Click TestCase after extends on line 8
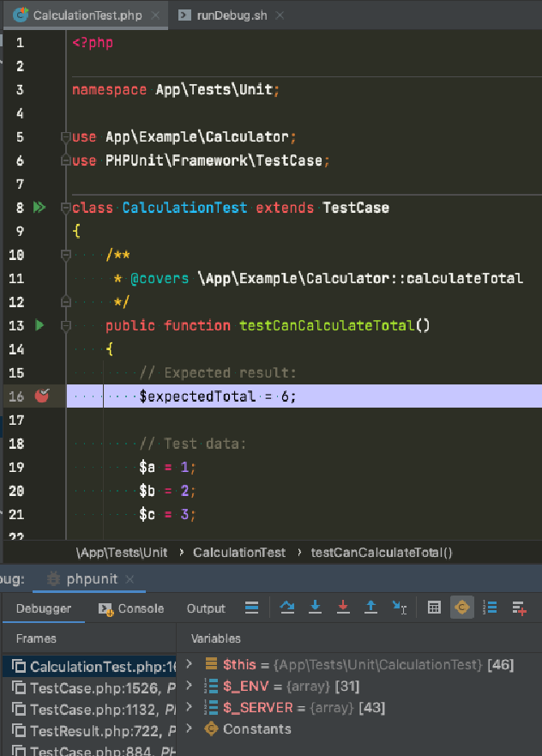This screenshot has width=542, height=756. pyautogui.click(x=356, y=208)
